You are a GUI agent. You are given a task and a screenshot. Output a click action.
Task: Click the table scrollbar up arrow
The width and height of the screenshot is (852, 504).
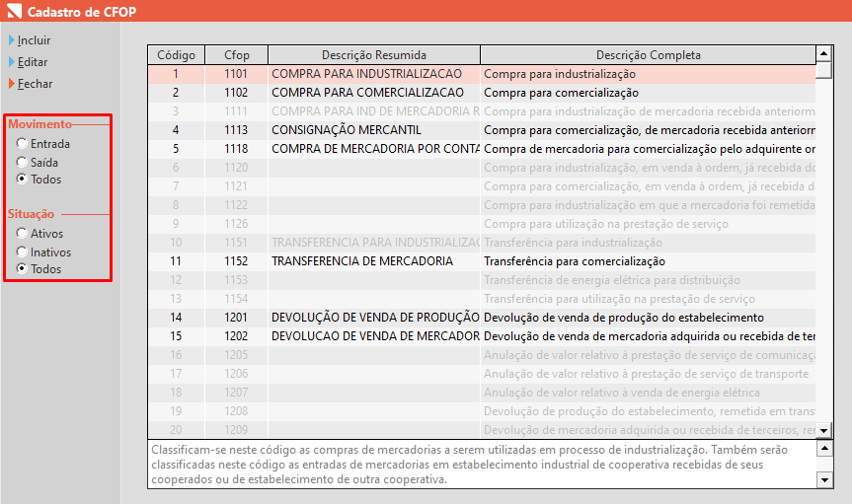823,53
